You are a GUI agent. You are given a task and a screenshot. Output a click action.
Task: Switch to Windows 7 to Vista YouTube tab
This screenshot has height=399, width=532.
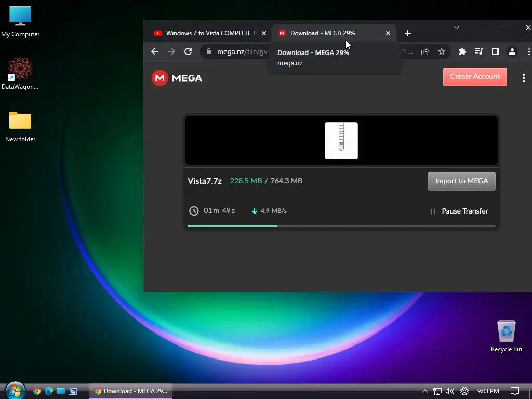[x=206, y=33]
